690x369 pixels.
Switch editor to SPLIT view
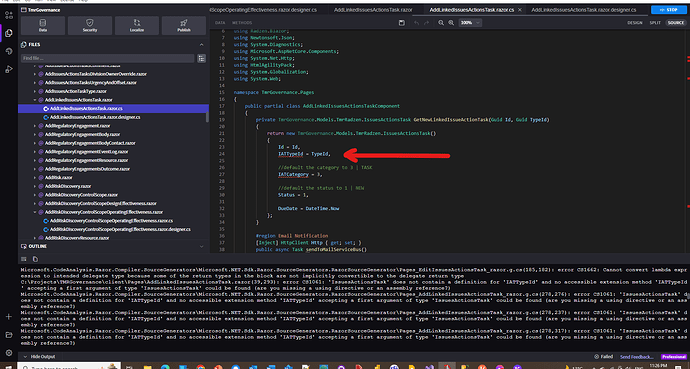point(655,22)
